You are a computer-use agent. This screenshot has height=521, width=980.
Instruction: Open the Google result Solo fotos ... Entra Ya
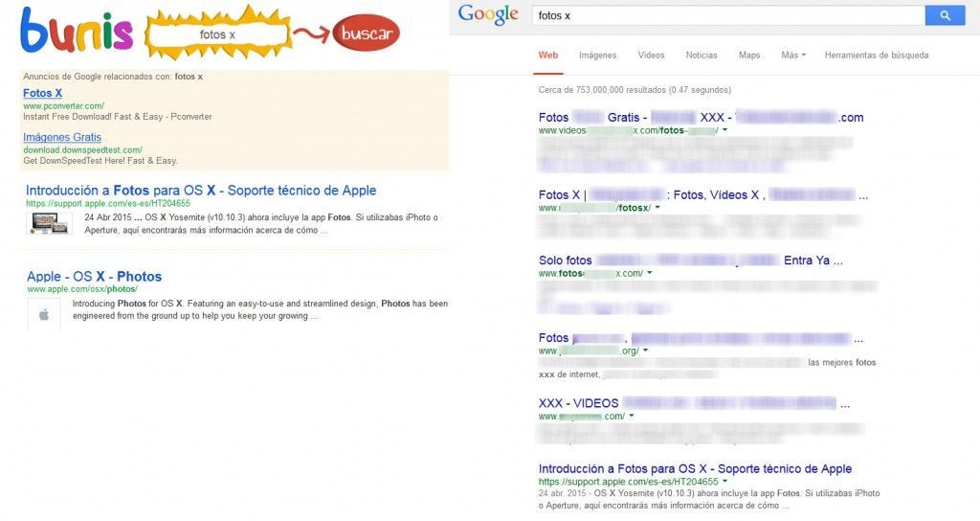click(691, 260)
